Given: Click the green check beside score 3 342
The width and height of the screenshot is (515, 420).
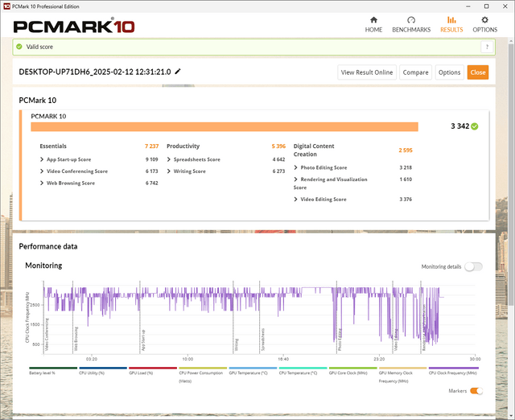Looking at the screenshot, I should click(475, 126).
